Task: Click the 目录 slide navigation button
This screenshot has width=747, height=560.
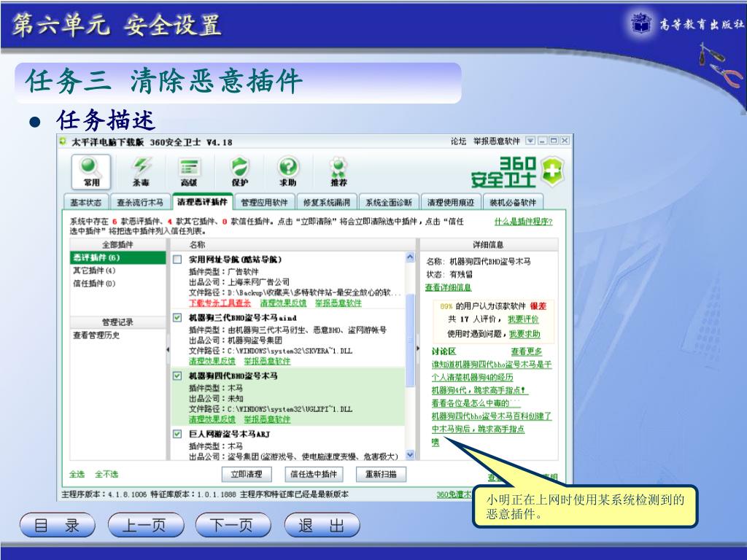Action: pyautogui.click(x=57, y=526)
